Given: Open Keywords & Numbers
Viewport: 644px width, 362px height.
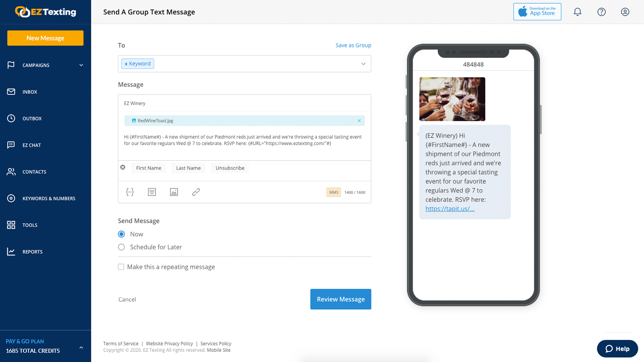Looking at the screenshot, I should [x=49, y=198].
